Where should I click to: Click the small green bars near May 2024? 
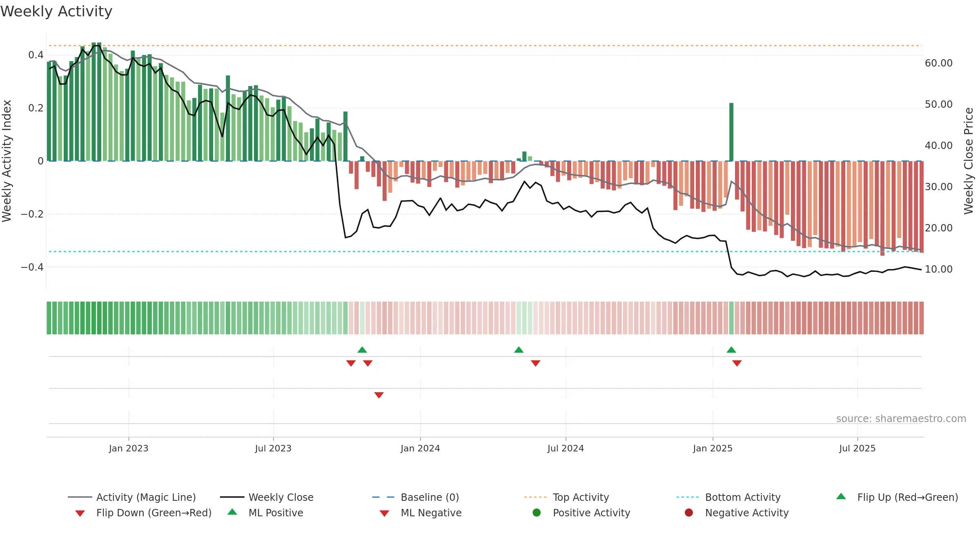pyautogui.click(x=524, y=156)
